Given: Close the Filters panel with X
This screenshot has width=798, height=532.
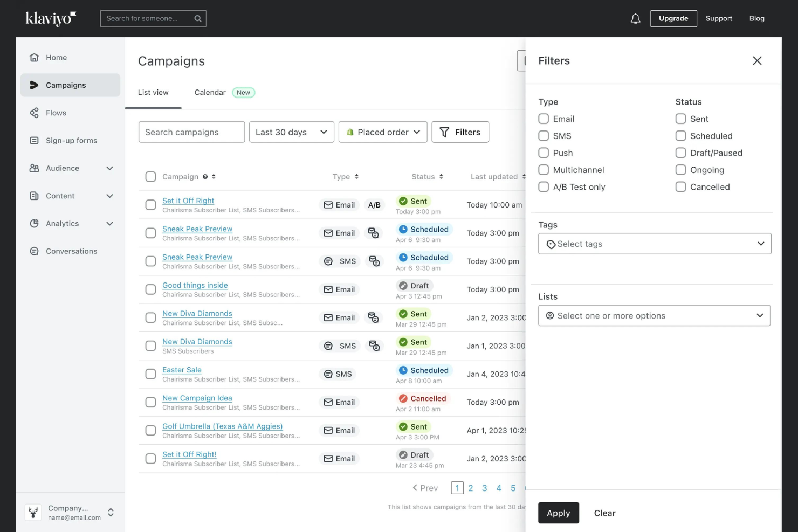Looking at the screenshot, I should (757, 61).
